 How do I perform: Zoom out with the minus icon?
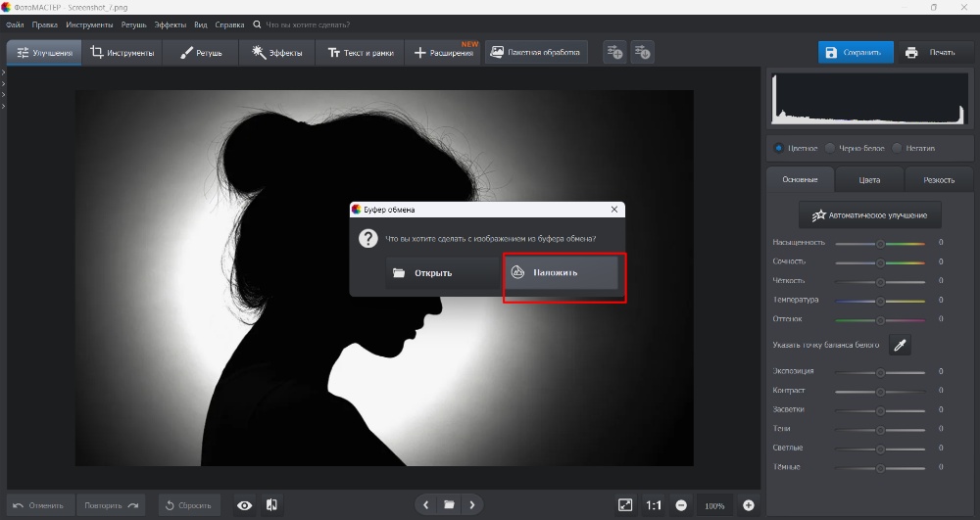tap(681, 505)
